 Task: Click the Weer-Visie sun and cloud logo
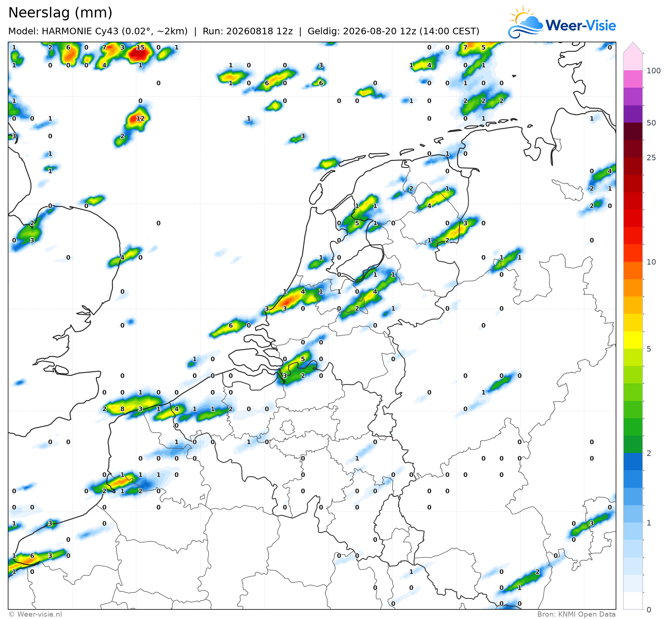[x=525, y=22]
